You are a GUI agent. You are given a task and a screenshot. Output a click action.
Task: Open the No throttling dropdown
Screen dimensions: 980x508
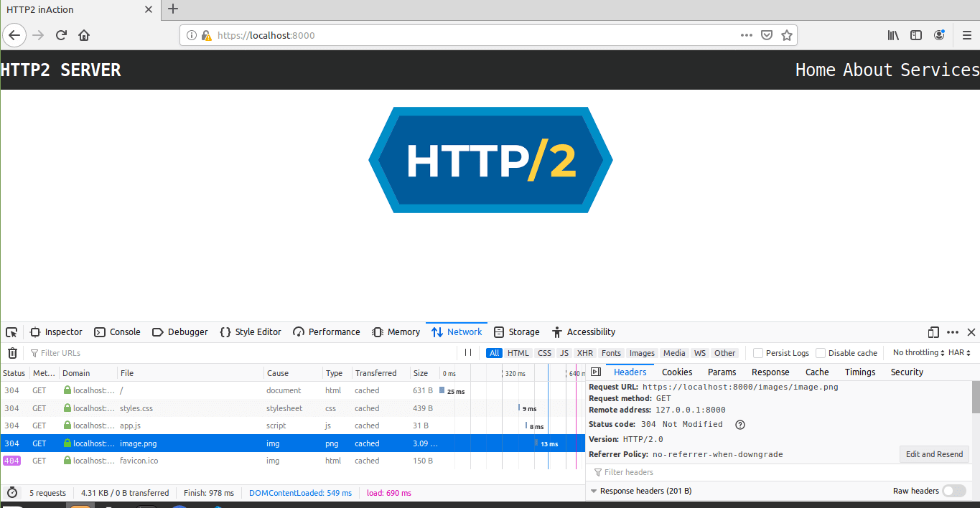pyautogui.click(x=918, y=352)
